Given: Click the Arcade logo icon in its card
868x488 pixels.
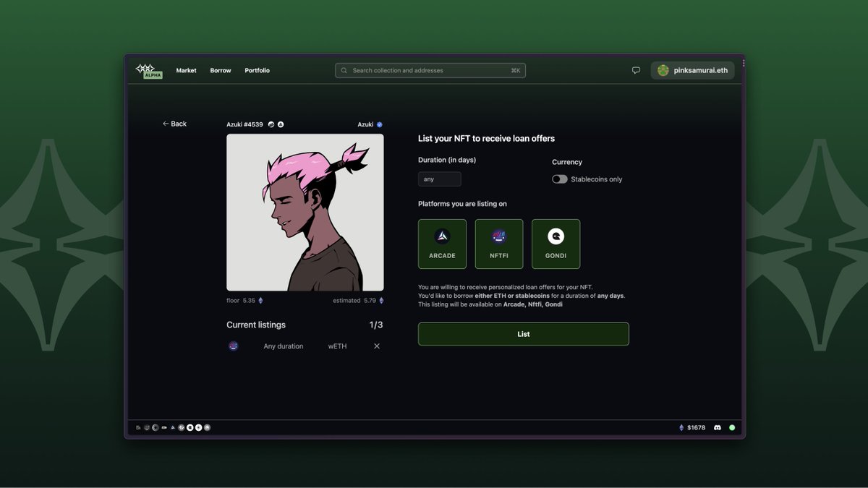Looking at the screenshot, I should click(x=442, y=236).
